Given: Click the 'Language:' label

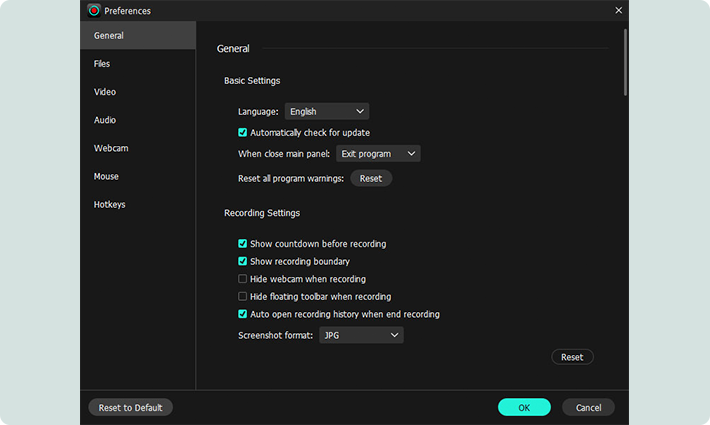Looking at the screenshot, I should pyautogui.click(x=258, y=112).
